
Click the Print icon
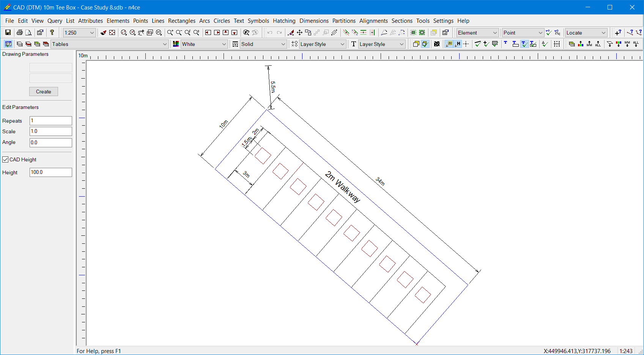coord(20,33)
